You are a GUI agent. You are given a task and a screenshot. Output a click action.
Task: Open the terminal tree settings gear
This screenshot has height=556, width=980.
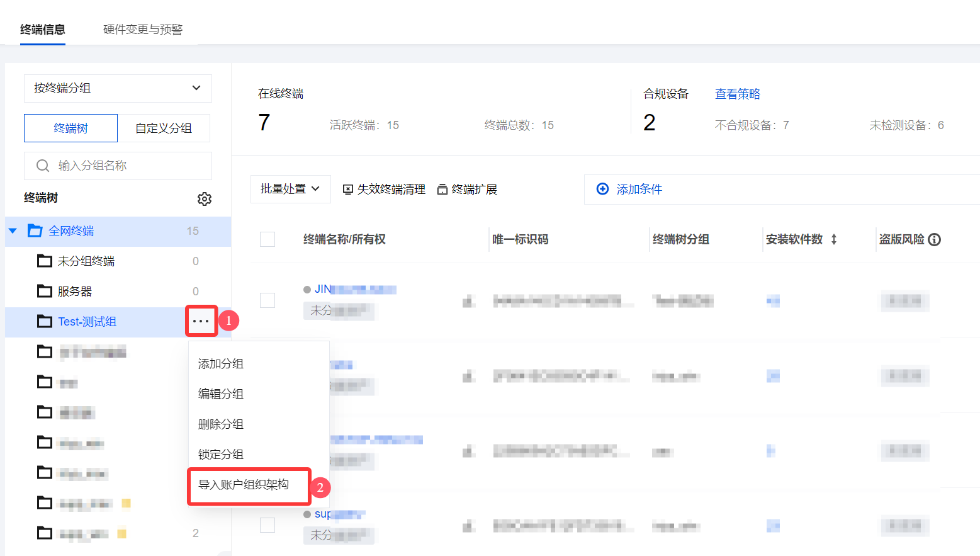204,199
